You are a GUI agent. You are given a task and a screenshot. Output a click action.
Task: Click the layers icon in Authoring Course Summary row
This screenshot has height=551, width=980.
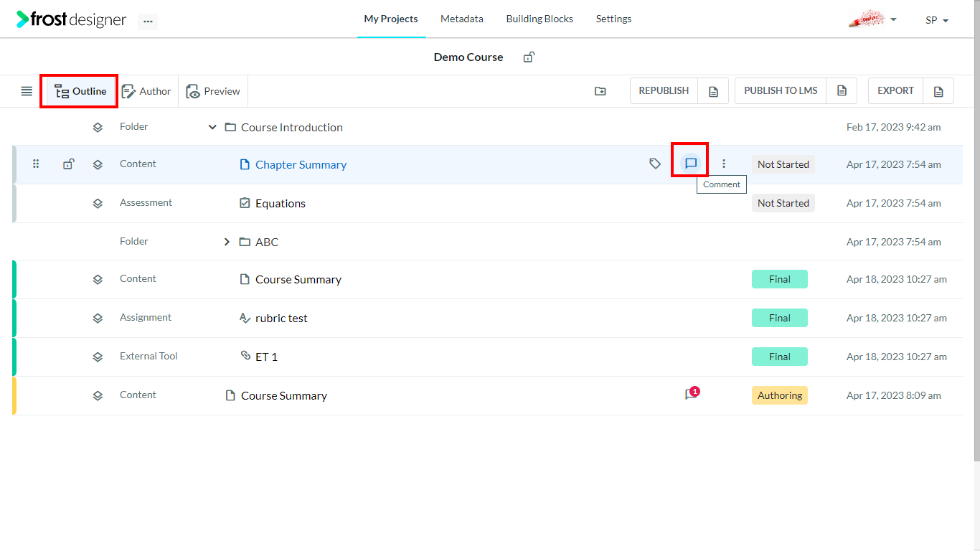point(98,396)
